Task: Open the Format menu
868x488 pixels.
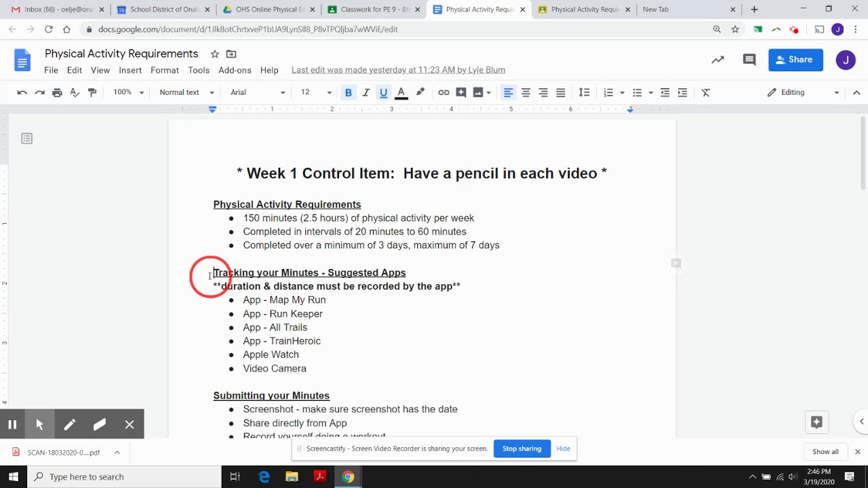Action: (x=165, y=70)
